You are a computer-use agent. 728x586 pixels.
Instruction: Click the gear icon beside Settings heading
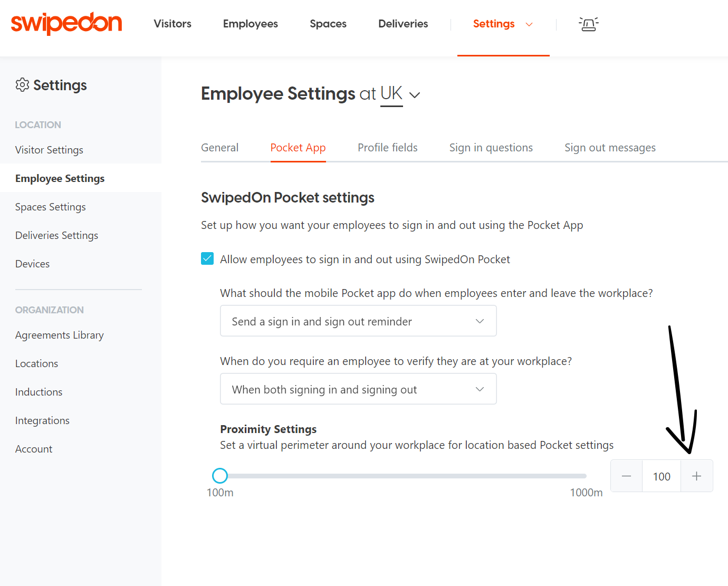coord(23,85)
